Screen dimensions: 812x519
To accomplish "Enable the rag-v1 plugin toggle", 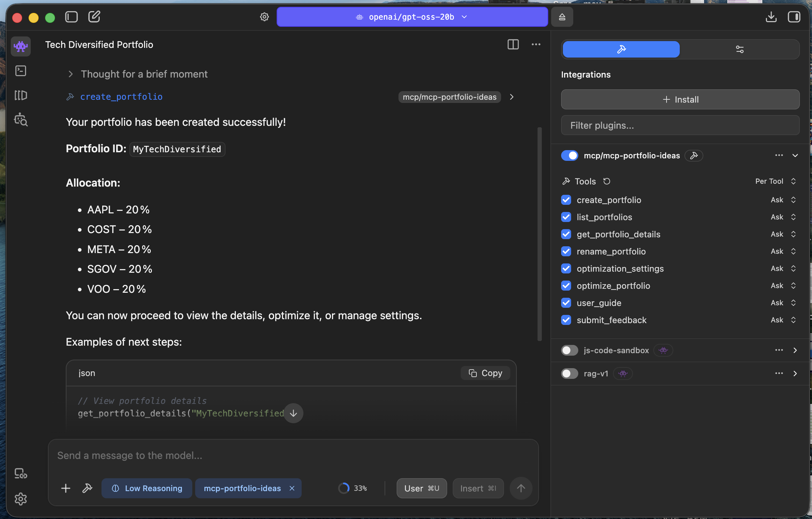I will (570, 374).
